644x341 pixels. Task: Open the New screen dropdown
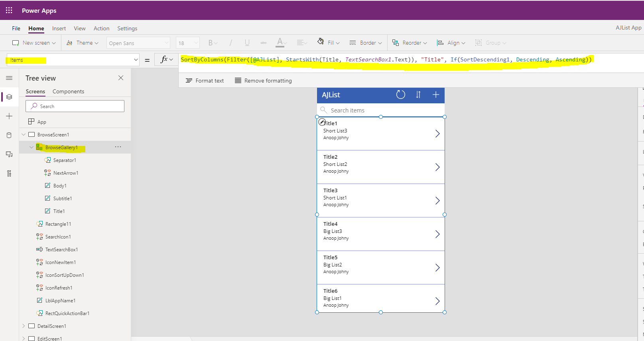[x=34, y=43]
